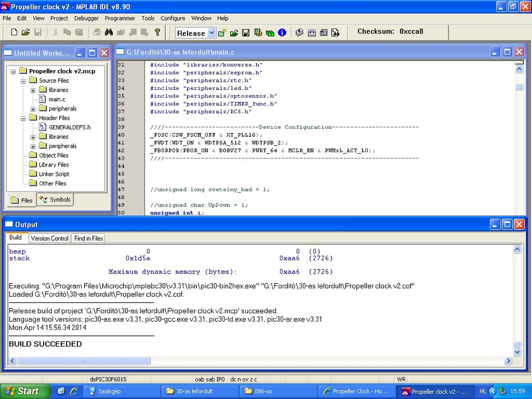Switch to the Files tab
532x399 pixels.
coord(22,200)
